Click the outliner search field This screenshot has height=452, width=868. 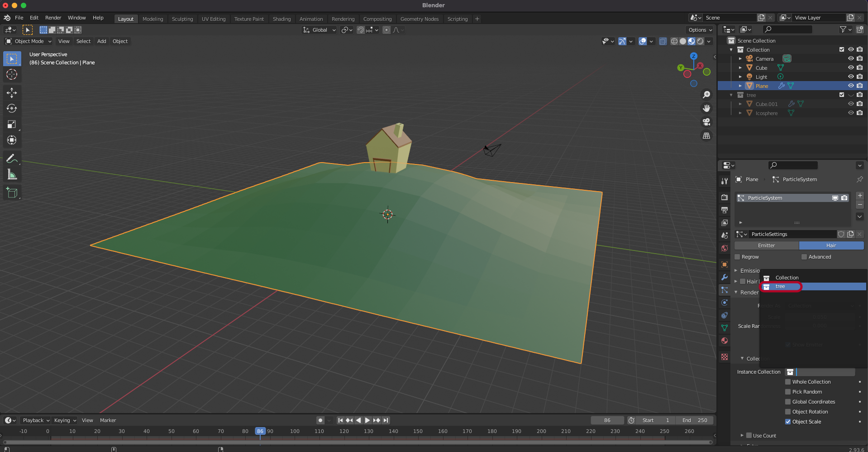tap(787, 29)
